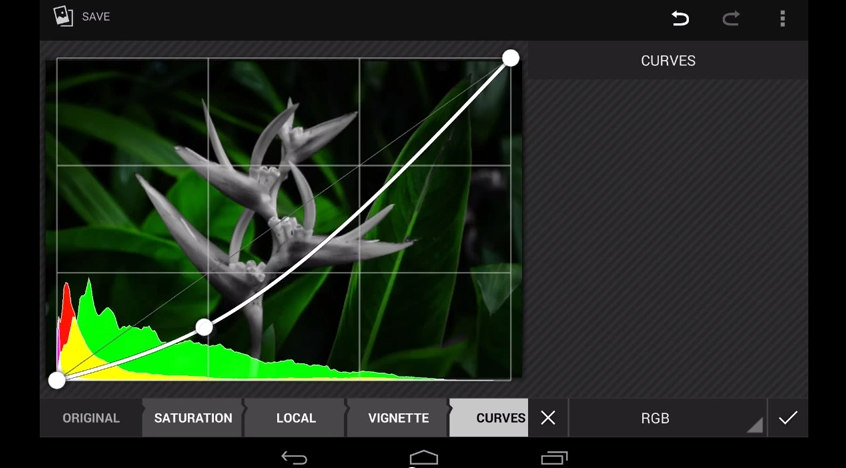
Task: Open the Android recent apps icon
Action: coord(554,458)
